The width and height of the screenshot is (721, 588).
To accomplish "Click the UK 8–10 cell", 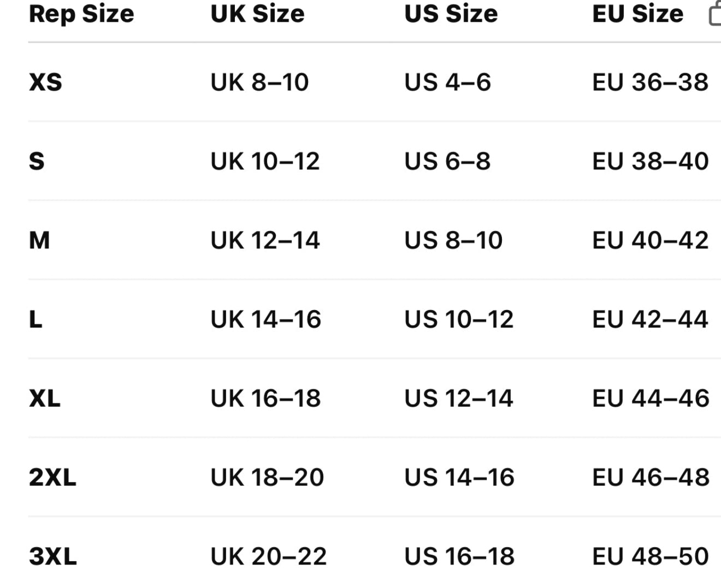I will [x=259, y=82].
